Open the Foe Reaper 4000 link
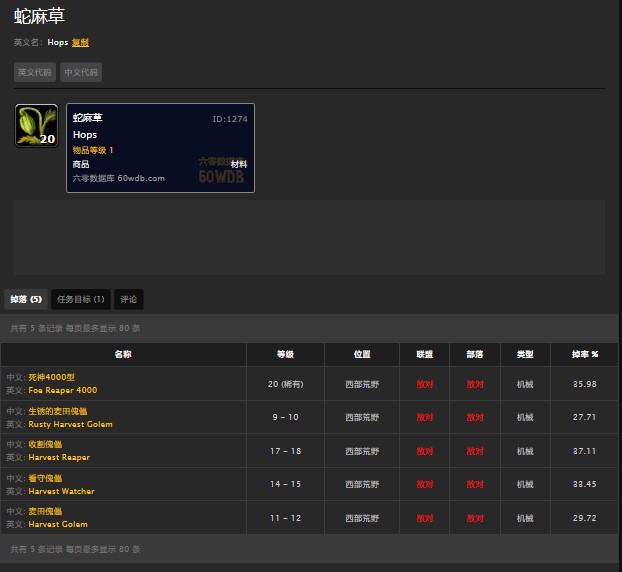622x572 pixels. click(x=62, y=390)
